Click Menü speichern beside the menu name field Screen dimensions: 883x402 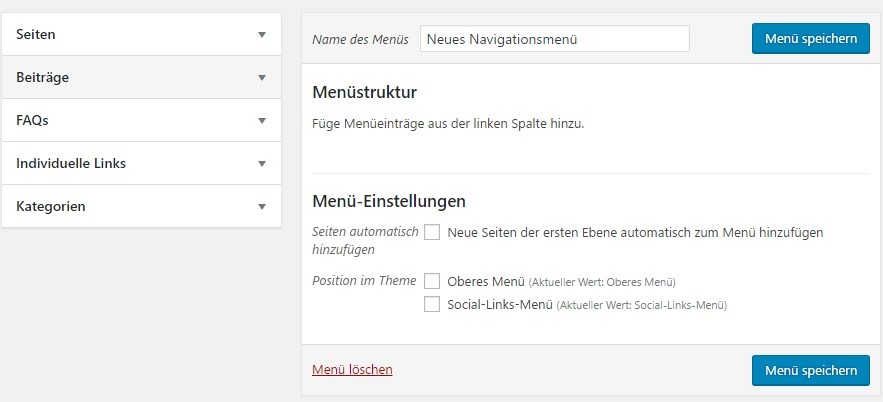[x=810, y=38]
